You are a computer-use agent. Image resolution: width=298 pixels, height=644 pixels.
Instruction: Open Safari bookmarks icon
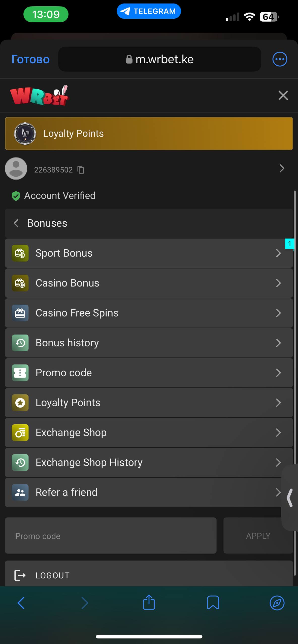[213, 603]
